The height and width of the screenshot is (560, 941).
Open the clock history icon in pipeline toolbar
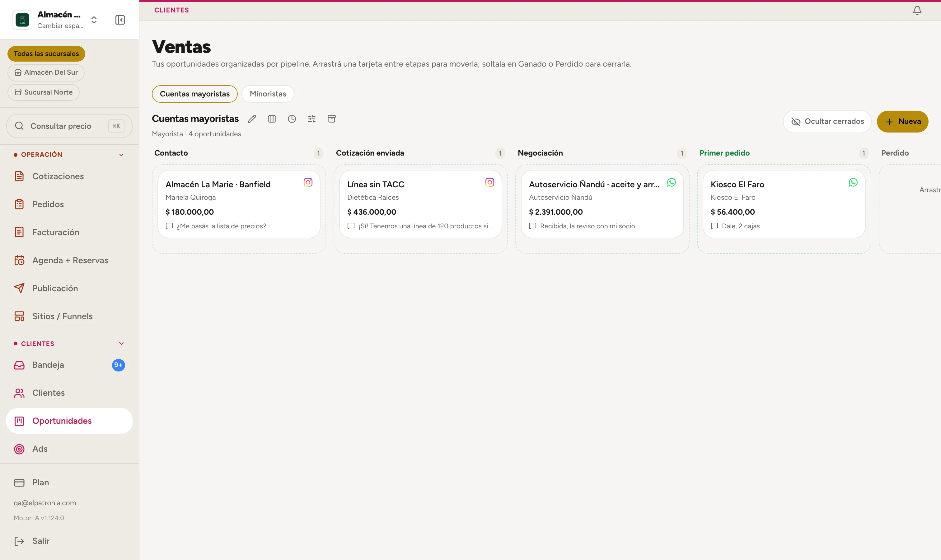click(x=292, y=119)
